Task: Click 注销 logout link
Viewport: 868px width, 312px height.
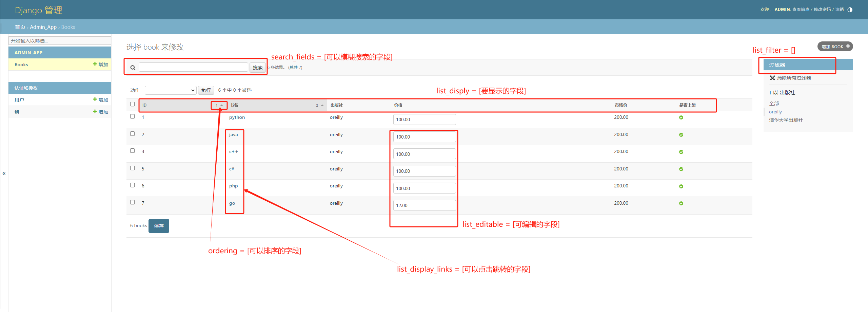Action: (840, 10)
